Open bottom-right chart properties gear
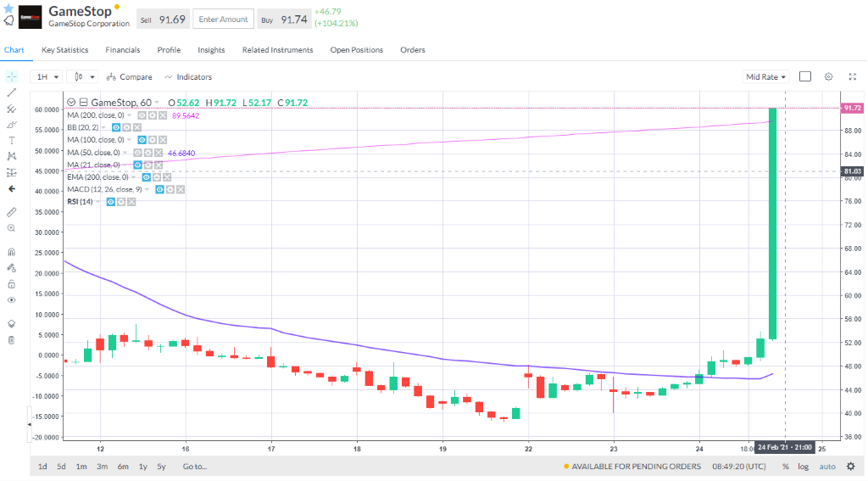The width and height of the screenshot is (868, 481). pos(851,467)
